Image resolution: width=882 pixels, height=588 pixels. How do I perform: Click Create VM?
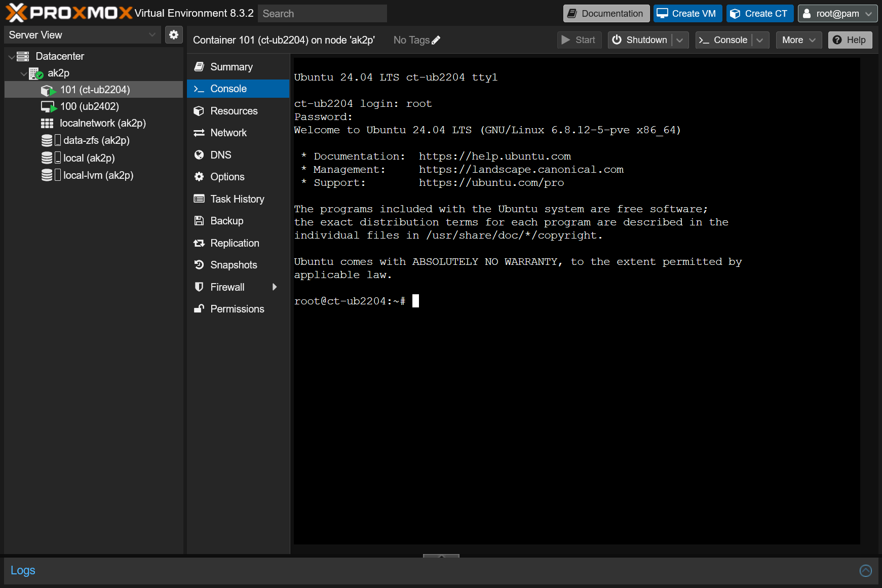click(687, 14)
